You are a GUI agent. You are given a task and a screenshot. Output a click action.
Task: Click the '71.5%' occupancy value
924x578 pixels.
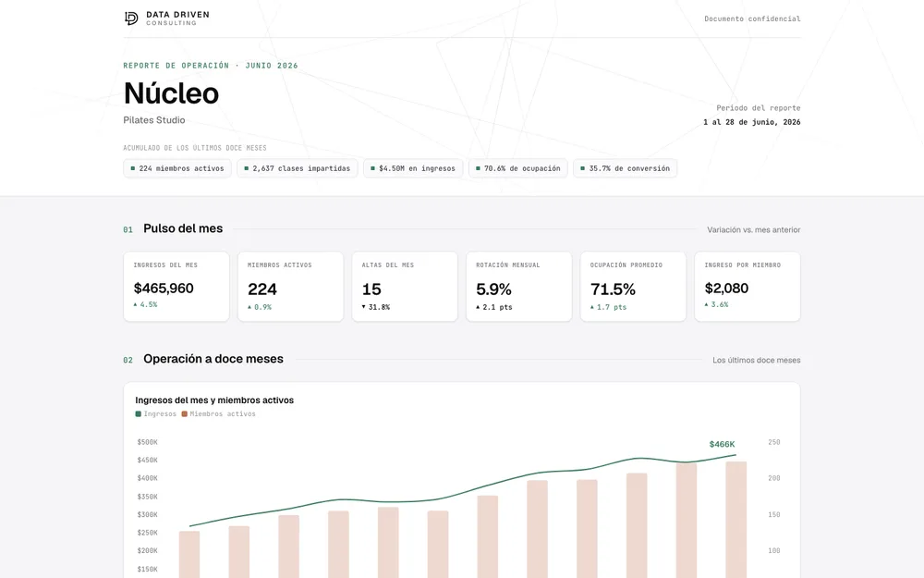[x=613, y=289]
